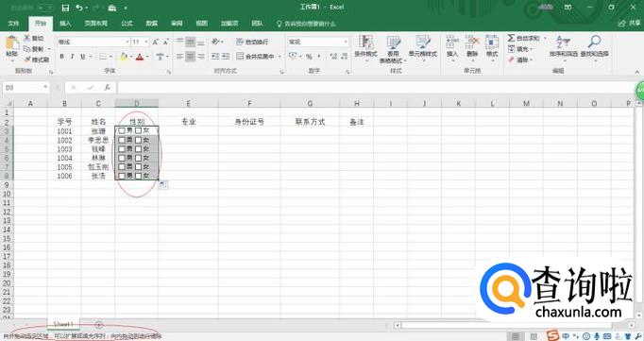Click the red font color swatch
The height and width of the screenshot is (341, 644).
[x=140, y=57]
